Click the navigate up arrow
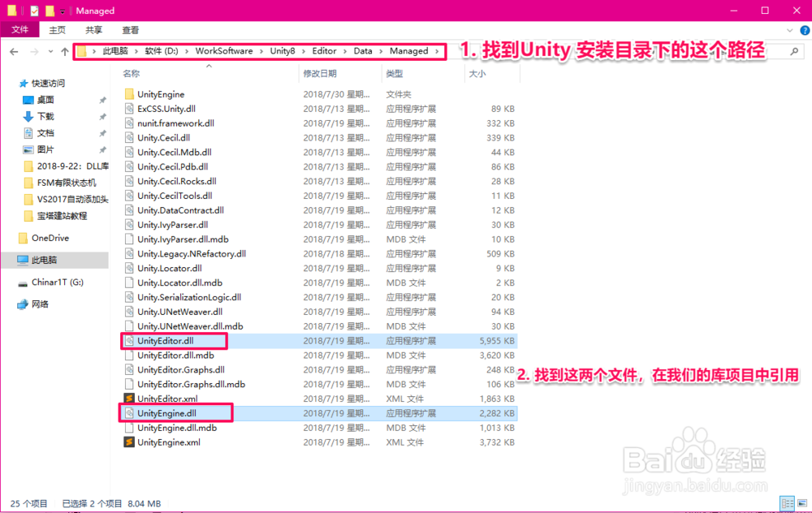Image resolution: width=812 pixels, height=513 pixels. coord(65,50)
